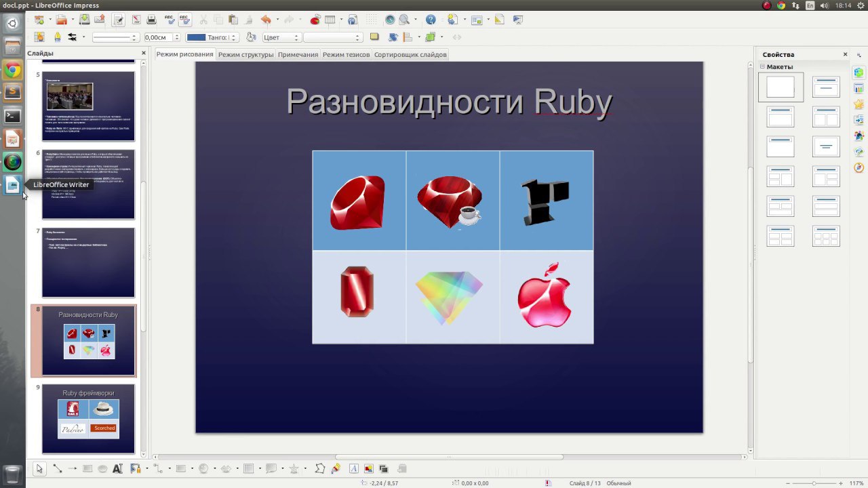Toggle automatic spell checking

pyautogui.click(x=184, y=20)
